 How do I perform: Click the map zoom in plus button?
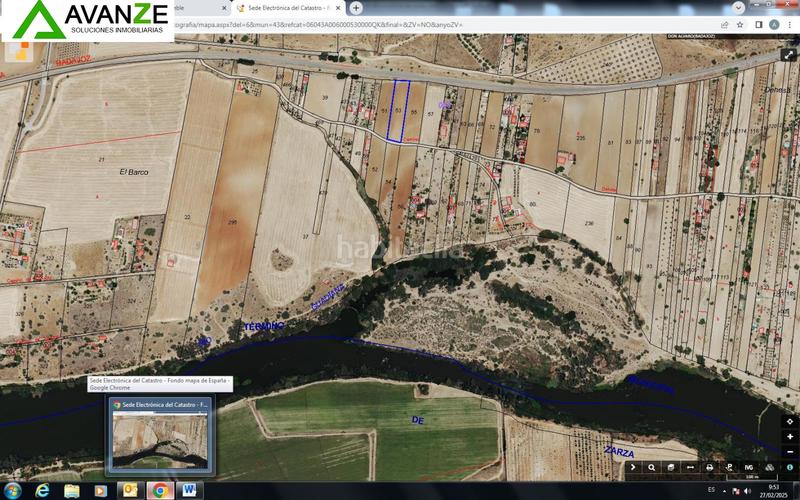pyautogui.click(x=790, y=437)
